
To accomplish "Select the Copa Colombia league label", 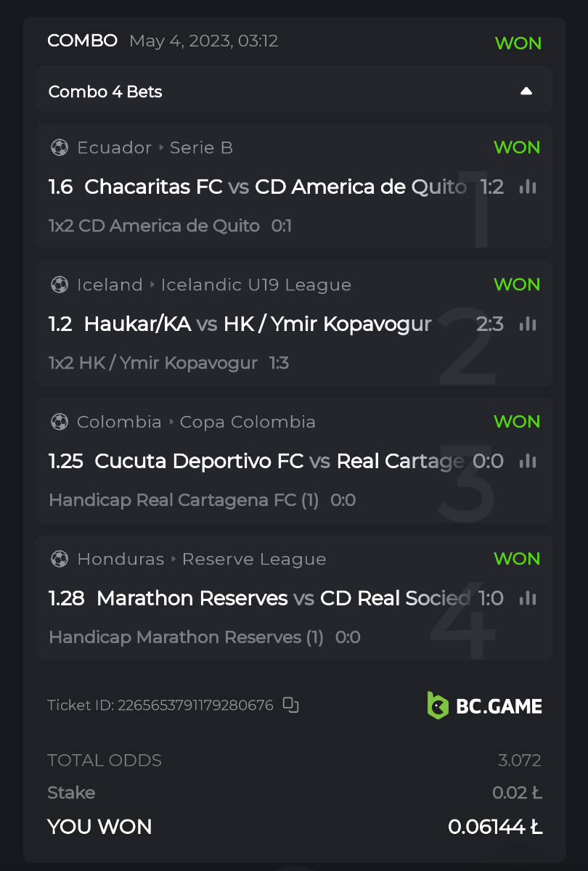I will (248, 422).
